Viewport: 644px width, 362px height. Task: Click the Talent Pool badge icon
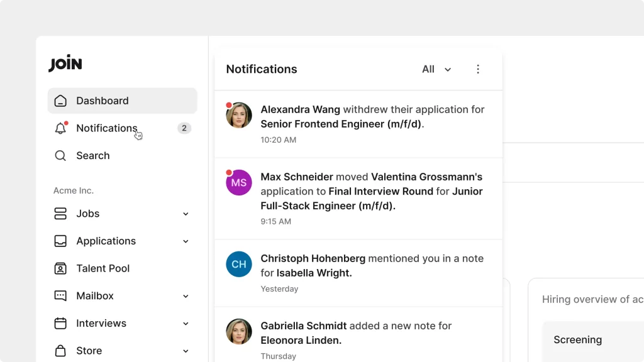[60, 268]
